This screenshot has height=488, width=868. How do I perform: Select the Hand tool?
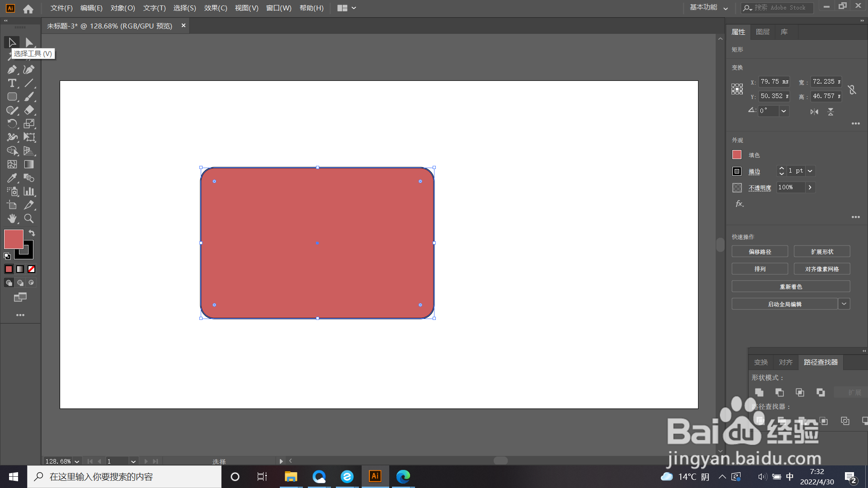pyautogui.click(x=12, y=219)
